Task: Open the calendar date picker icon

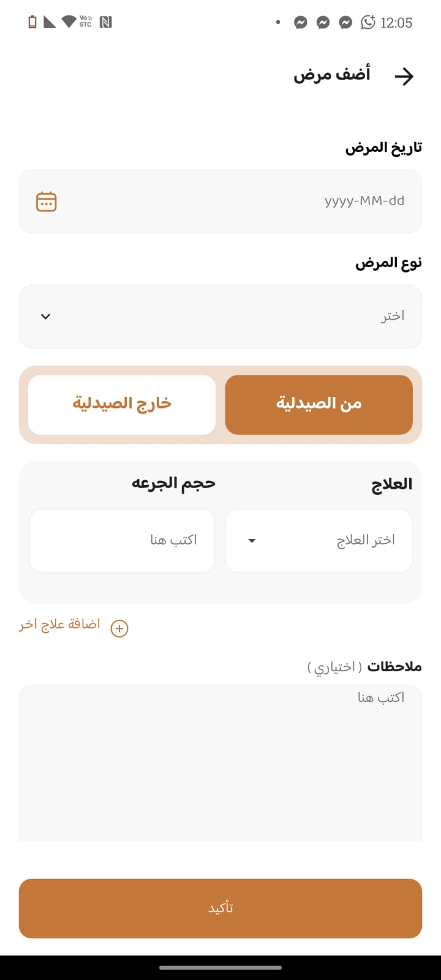Action: tap(47, 202)
